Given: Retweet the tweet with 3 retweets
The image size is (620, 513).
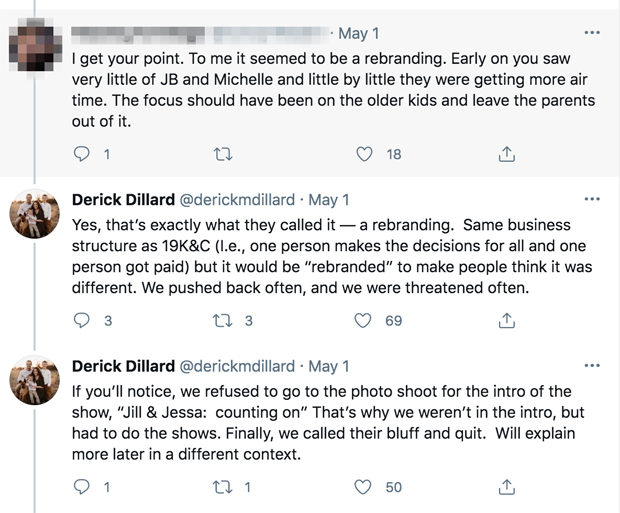Looking at the screenshot, I should click(223, 320).
